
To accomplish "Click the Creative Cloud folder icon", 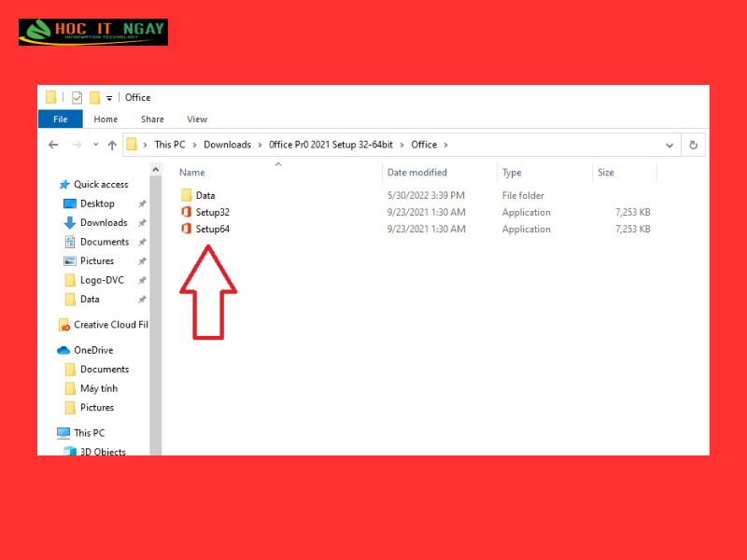I will pos(64,325).
